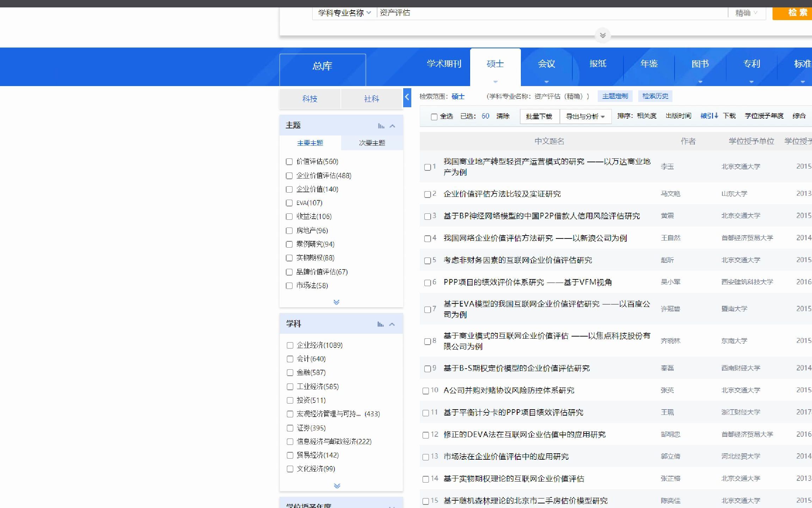Select 社科 category tab

pos(371,99)
